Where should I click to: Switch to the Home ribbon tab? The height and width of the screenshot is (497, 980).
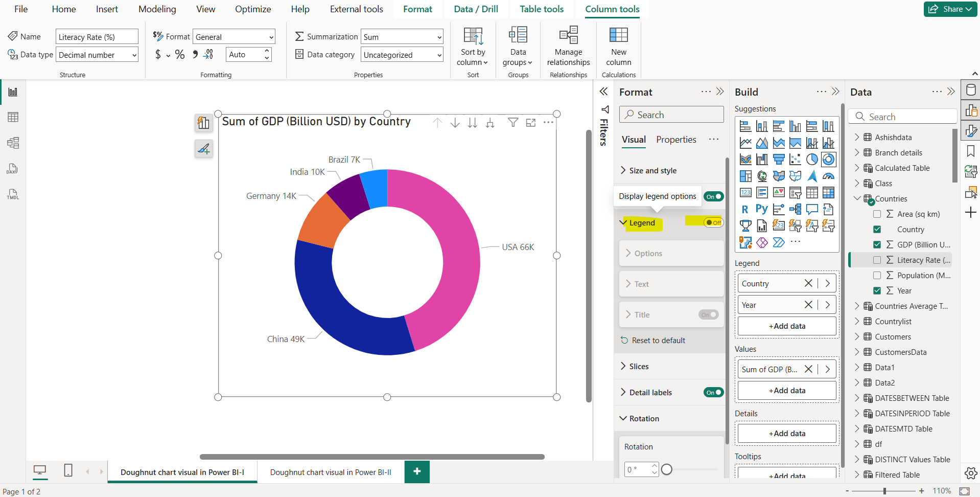[63, 9]
